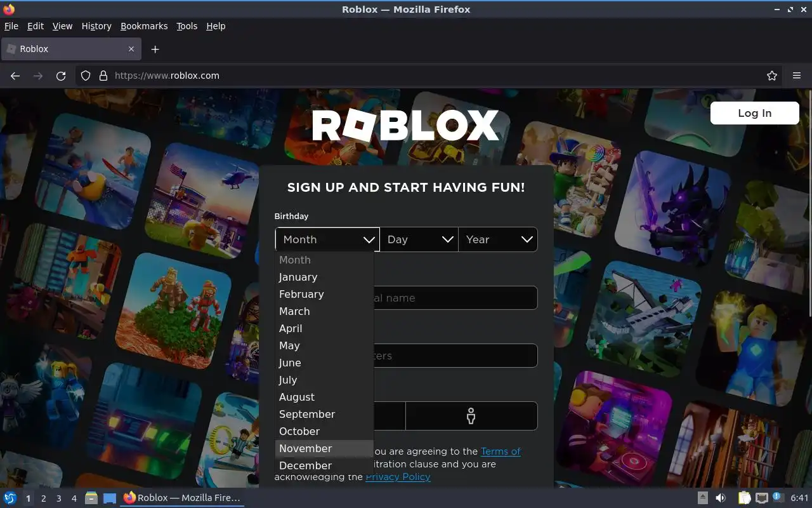812x508 pixels.
Task: Click the Firefox logo in title bar
Action: (x=9, y=10)
